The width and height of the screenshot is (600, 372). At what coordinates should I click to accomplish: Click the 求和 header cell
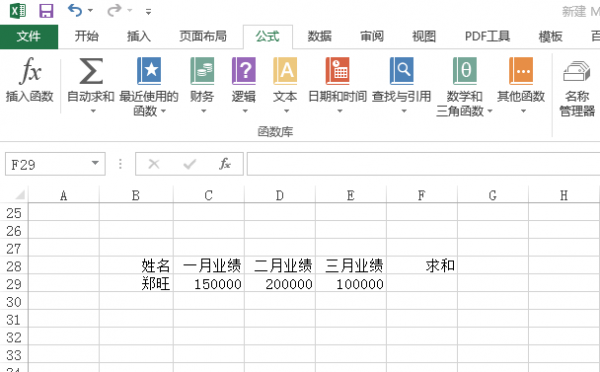[x=422, y=266]
